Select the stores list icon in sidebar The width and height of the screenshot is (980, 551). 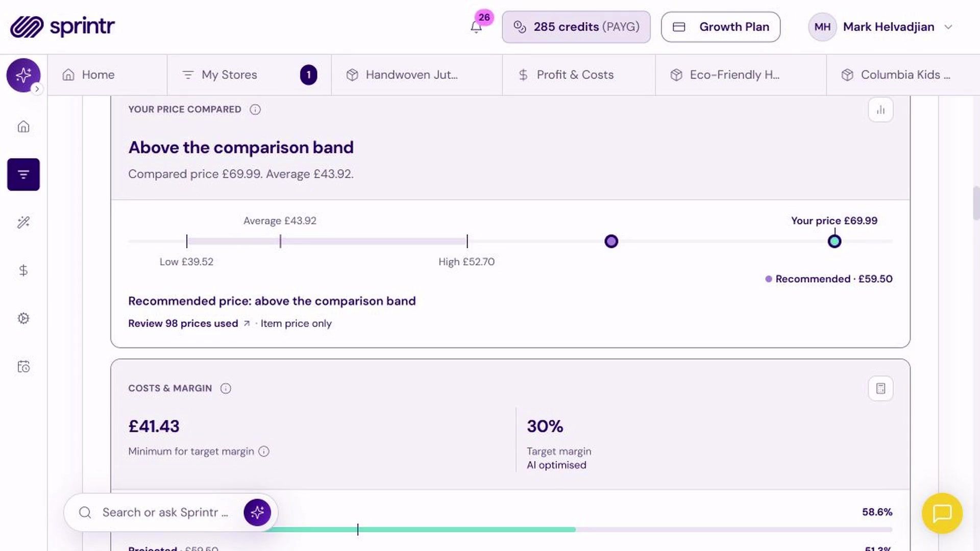(23, 174)
